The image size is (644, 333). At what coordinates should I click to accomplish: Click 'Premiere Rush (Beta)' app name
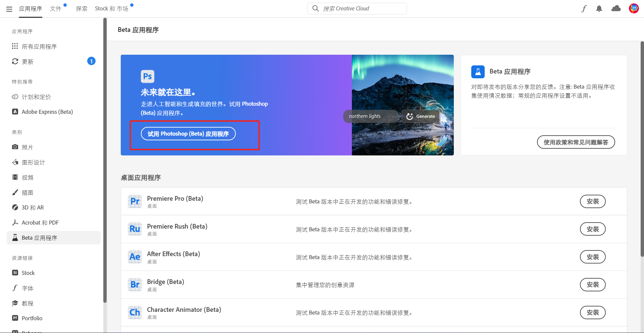[x=177, y=226]
